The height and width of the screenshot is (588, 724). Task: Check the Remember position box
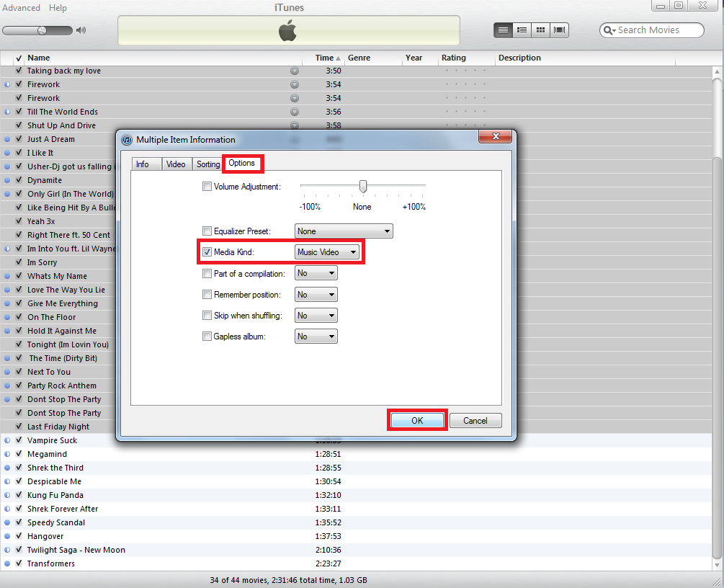[x=207, y=294]
